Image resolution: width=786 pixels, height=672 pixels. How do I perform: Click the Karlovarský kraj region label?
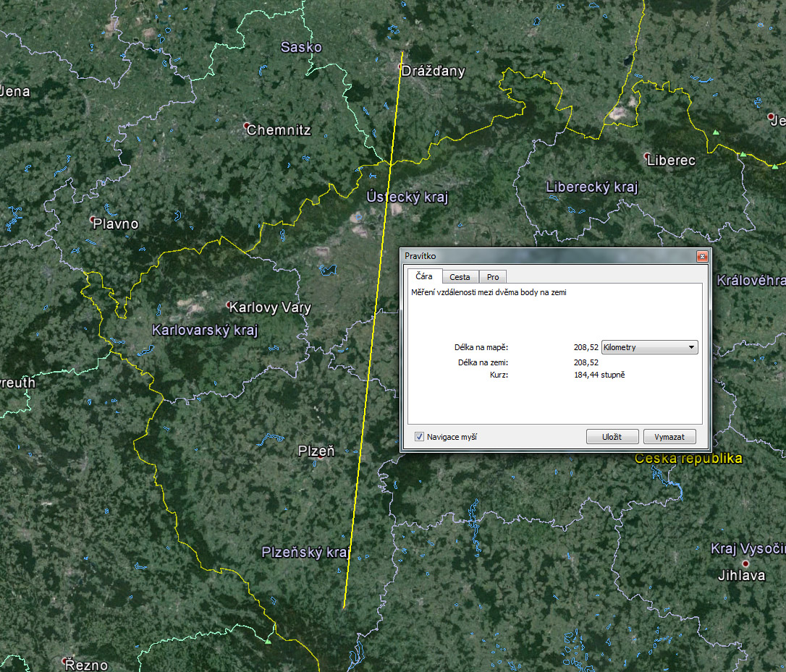pos(204,331)
